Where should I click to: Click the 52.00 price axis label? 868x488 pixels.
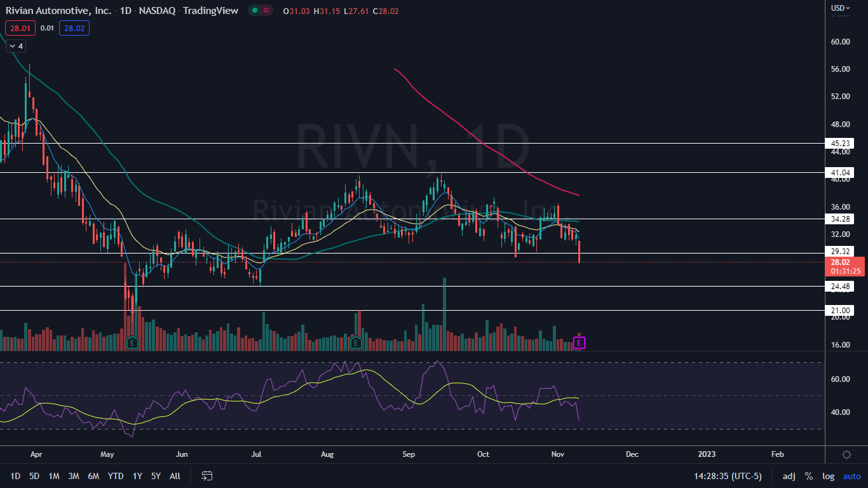[x=841, y=97]
